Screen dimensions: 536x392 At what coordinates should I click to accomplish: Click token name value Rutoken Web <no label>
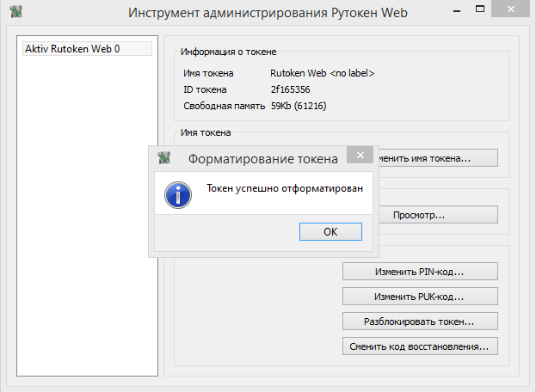tap(323, 73)
